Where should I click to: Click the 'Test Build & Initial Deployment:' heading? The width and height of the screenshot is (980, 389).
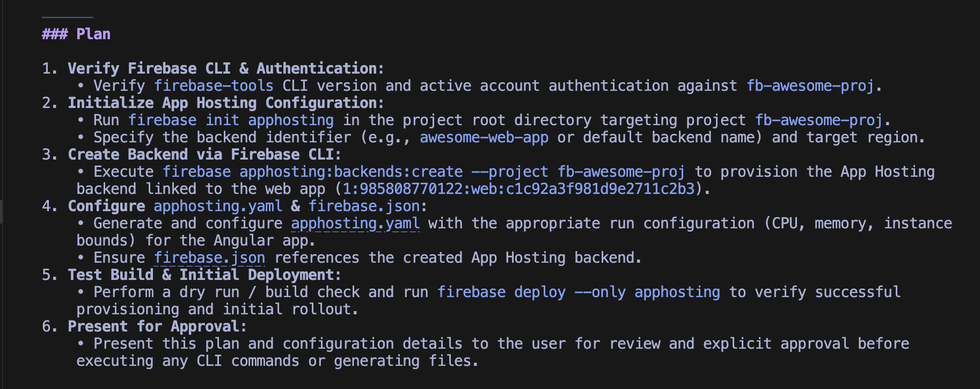[x=204, y=275]
